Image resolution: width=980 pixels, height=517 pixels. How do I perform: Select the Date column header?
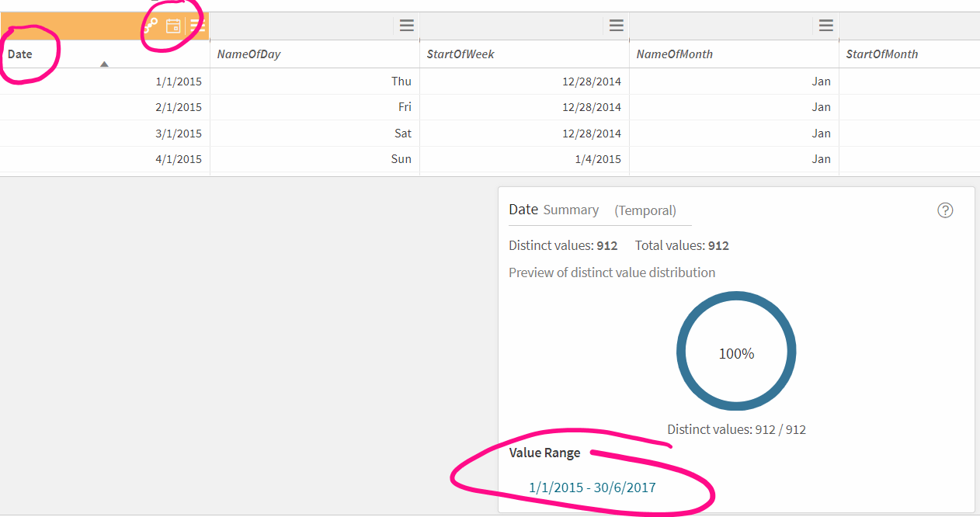coord(22,54)
